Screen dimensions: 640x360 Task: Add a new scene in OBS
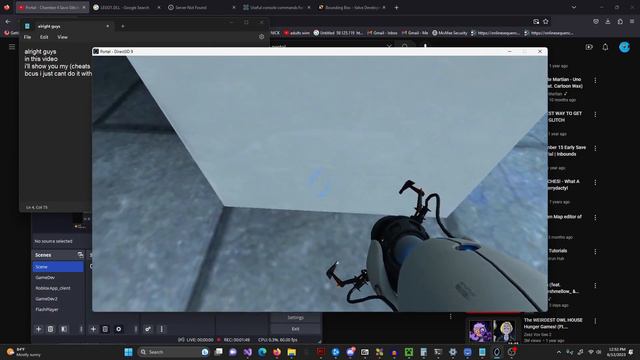pyautogui.click(x=39, y=329)
